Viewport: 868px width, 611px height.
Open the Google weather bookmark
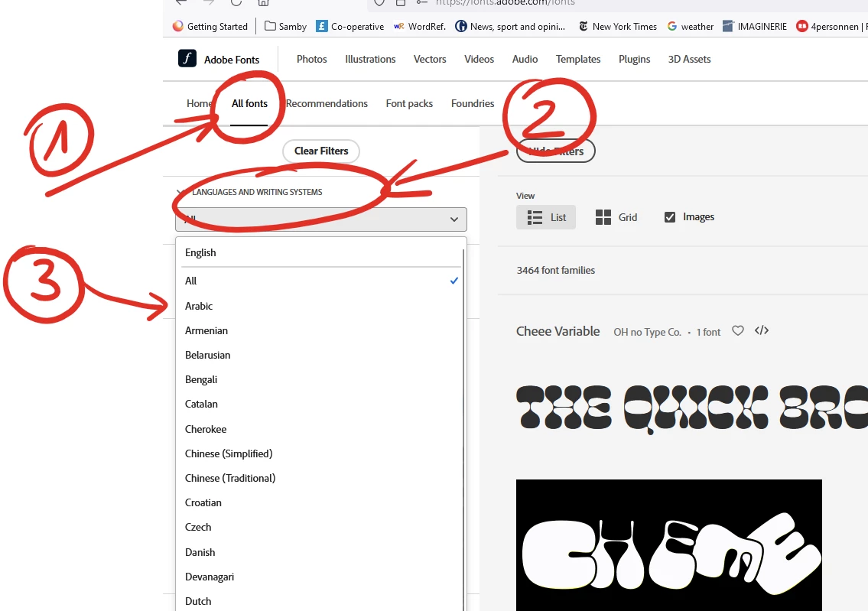[691, 26]
